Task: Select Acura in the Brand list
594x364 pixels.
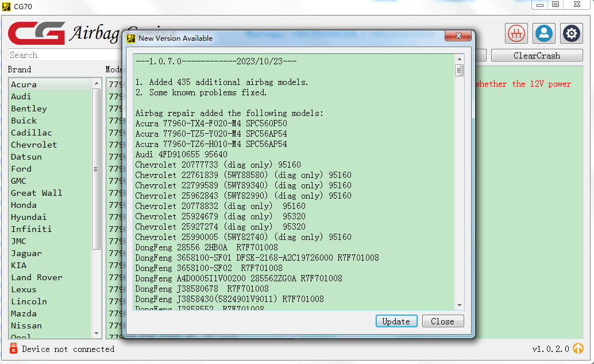Action: (50, 84)
